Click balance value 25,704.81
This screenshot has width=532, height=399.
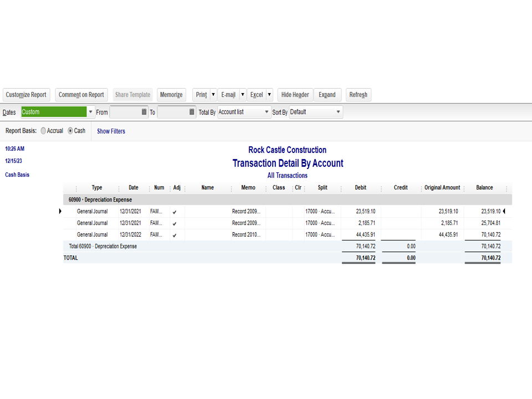(490, 223)
